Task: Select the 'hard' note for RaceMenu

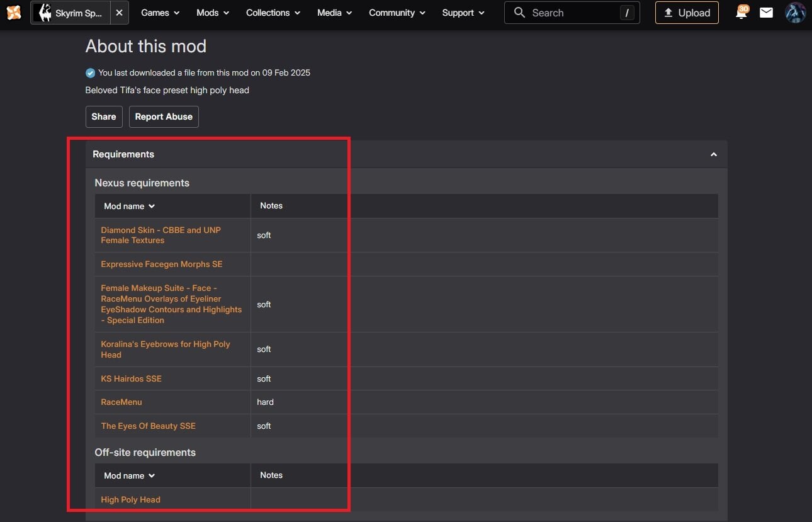Action: click(x=265, y=402)
